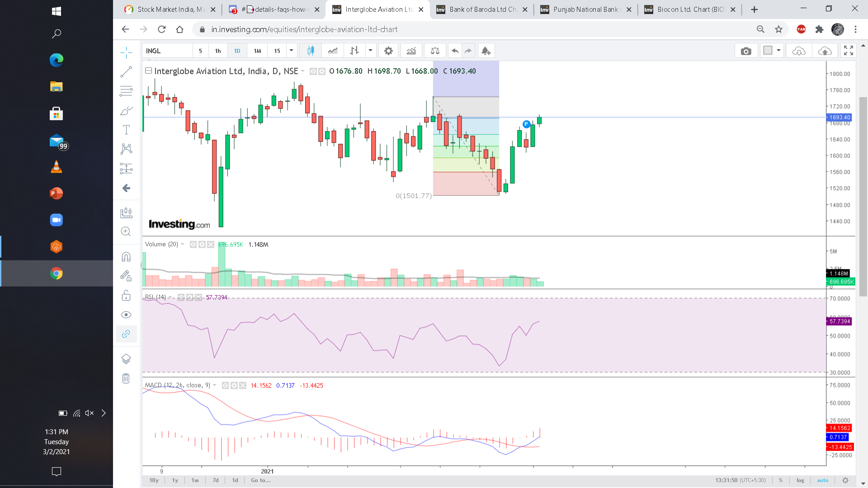Set chart range to 1m
868x488 pixels.
pos(195,480)
